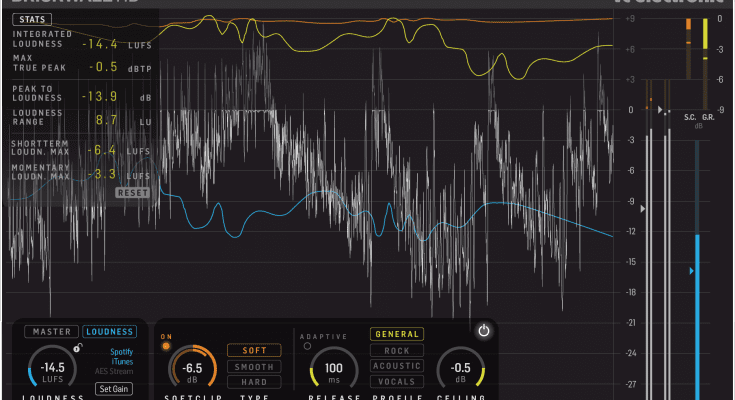
Task: Toggle the STATS panel display
Action: [x=34, y=19]
